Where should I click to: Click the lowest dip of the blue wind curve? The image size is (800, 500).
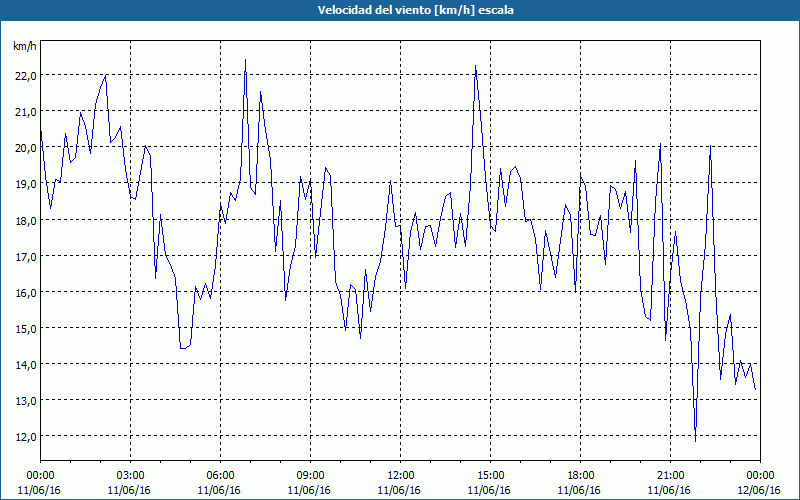coord(695,440)
